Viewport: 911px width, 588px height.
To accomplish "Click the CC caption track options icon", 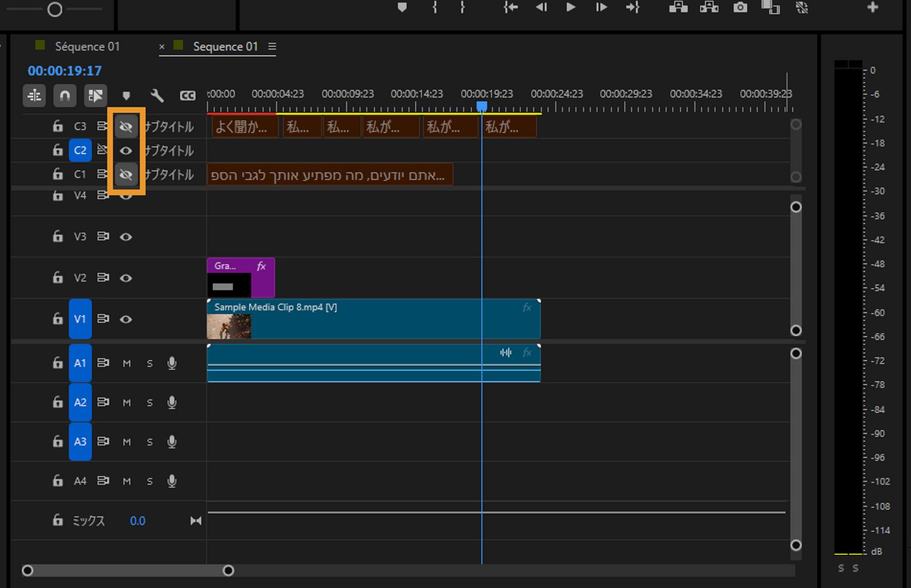I will coord(187,96).
